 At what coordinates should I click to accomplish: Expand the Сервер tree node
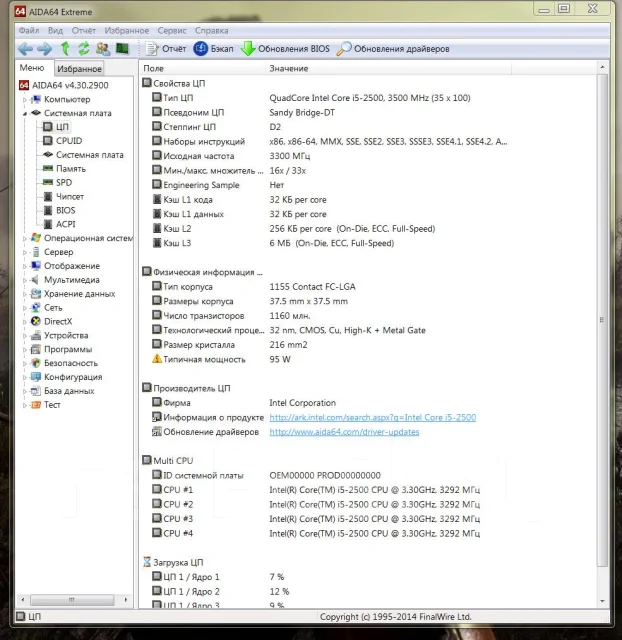click(24, 252)
